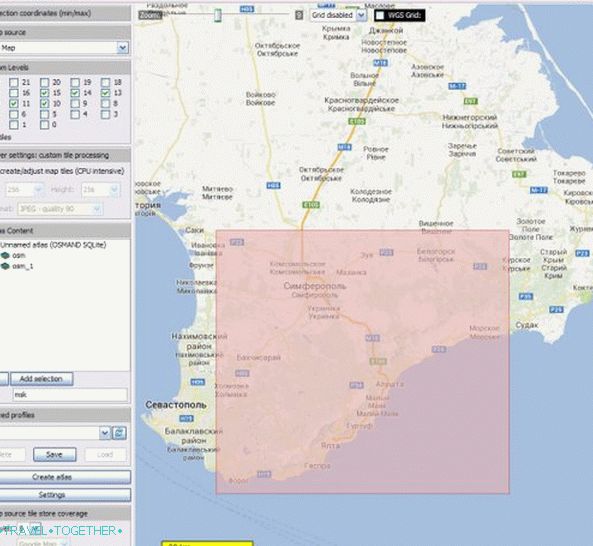Enable zoom level 0 checkbox
The image size is (593, 546).
45,125
